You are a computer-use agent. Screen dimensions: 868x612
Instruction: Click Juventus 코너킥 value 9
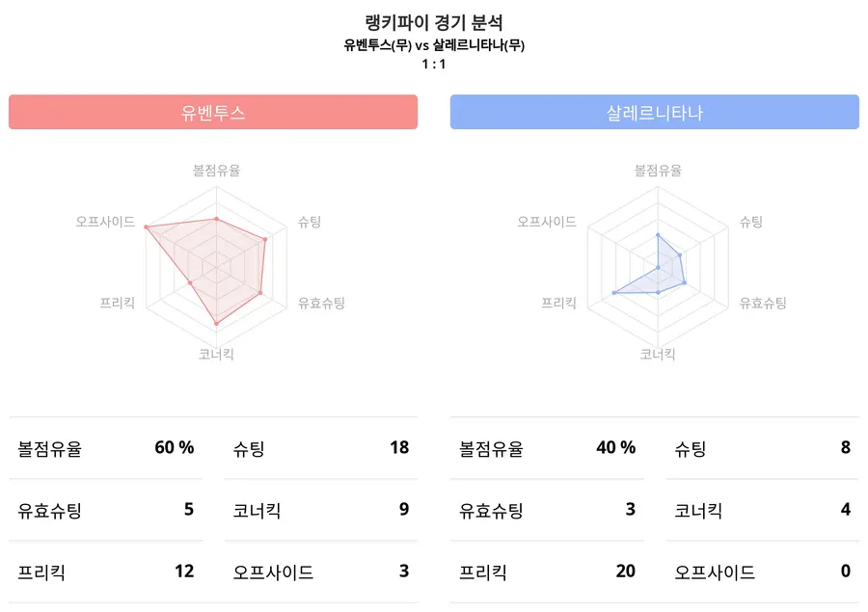[404, 509]
